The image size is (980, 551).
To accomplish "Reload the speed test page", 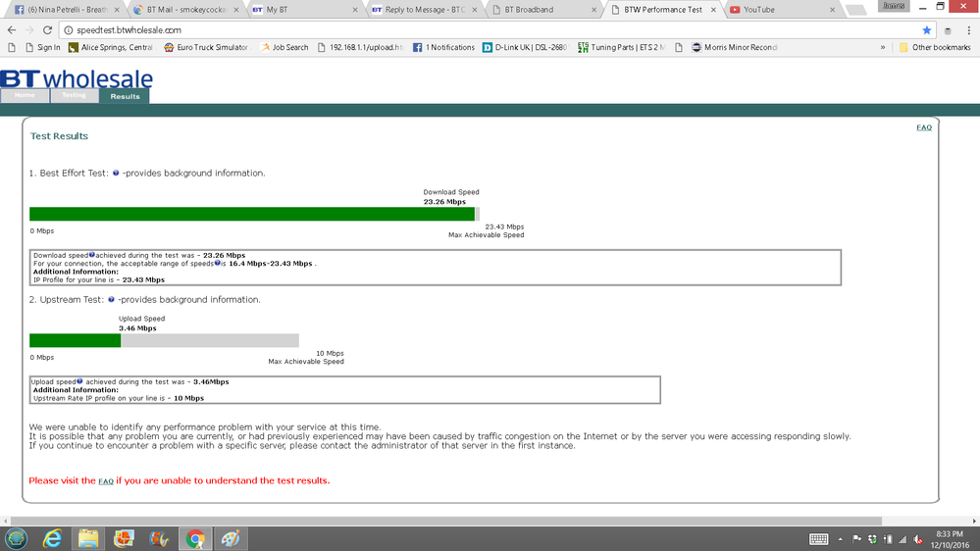I will pyautogui.click(x=47, y=30).
